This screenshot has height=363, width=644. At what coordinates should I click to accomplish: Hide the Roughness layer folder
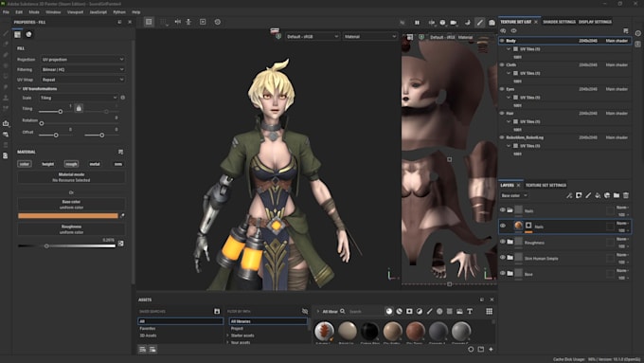point(502,242)
